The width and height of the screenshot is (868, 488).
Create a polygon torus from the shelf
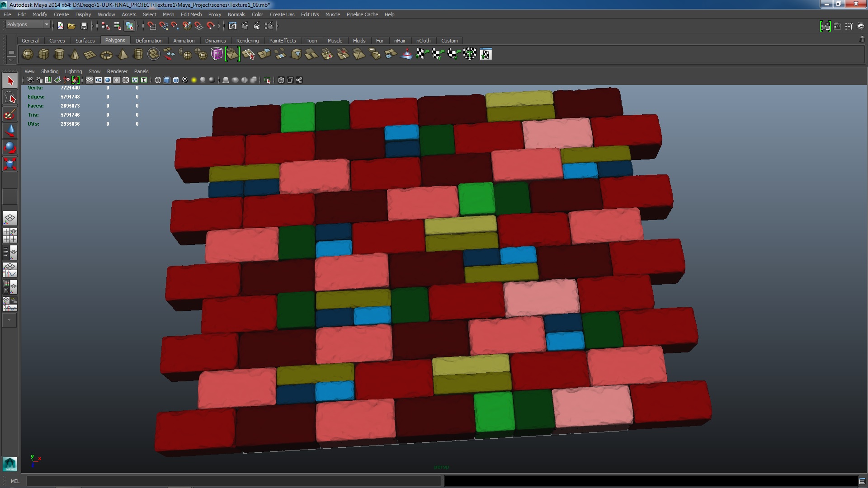point(106,55)
